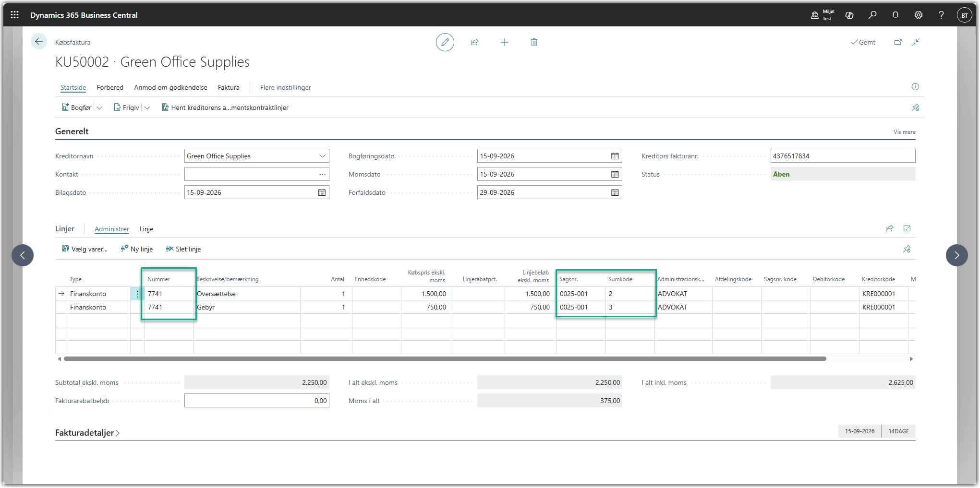Image resolution: width=980 pixels, height=488 pixels.
Task: Open the Forbered tab
Action: point(110,87)
